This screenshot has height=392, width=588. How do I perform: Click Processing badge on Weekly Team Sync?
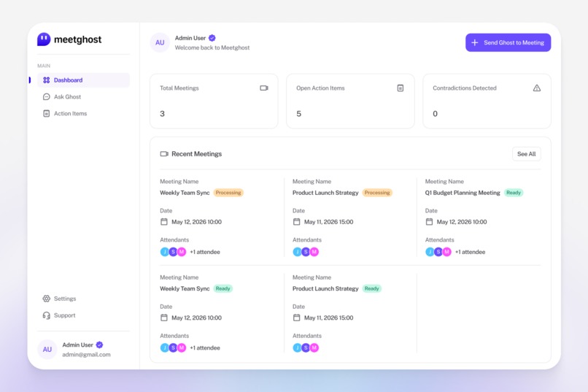[228, 193]
